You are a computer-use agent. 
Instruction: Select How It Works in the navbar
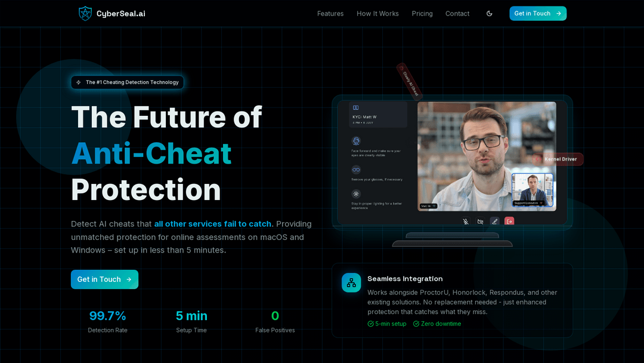point(377,13)
